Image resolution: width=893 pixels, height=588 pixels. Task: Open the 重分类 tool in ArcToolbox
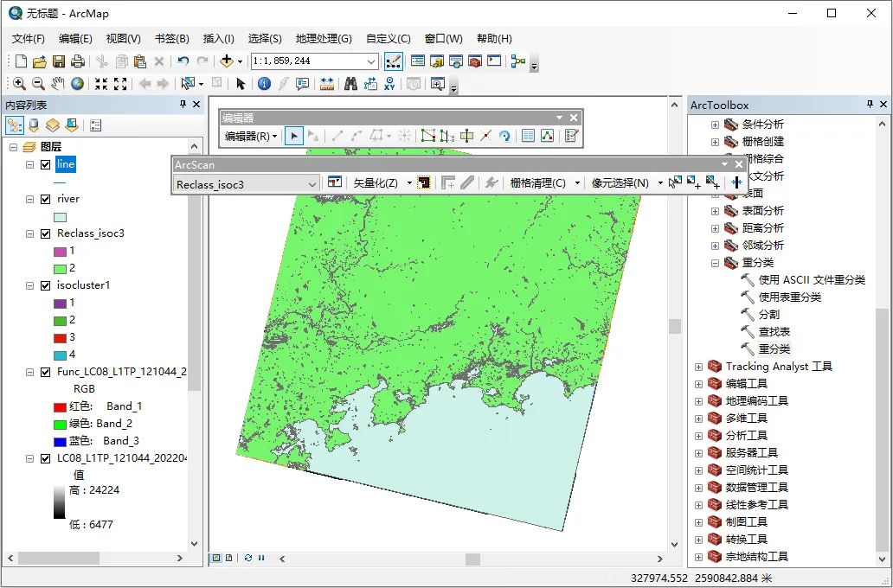point(774,349)
